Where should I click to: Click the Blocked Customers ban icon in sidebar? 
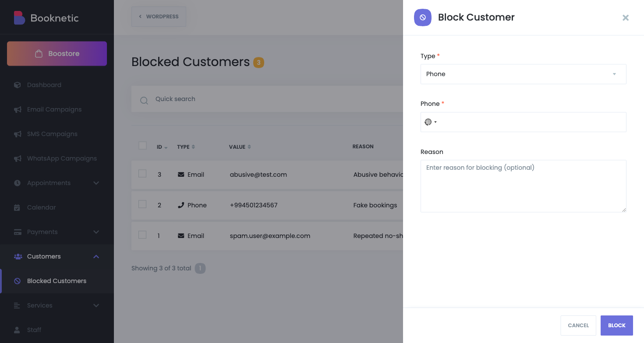[x=18, y=281]
